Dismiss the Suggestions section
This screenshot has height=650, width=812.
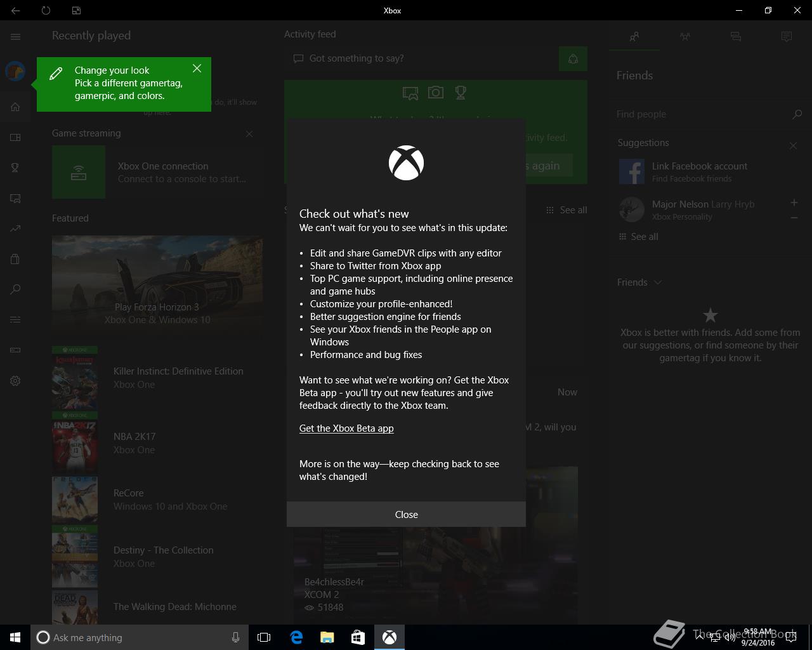(793, 145)
